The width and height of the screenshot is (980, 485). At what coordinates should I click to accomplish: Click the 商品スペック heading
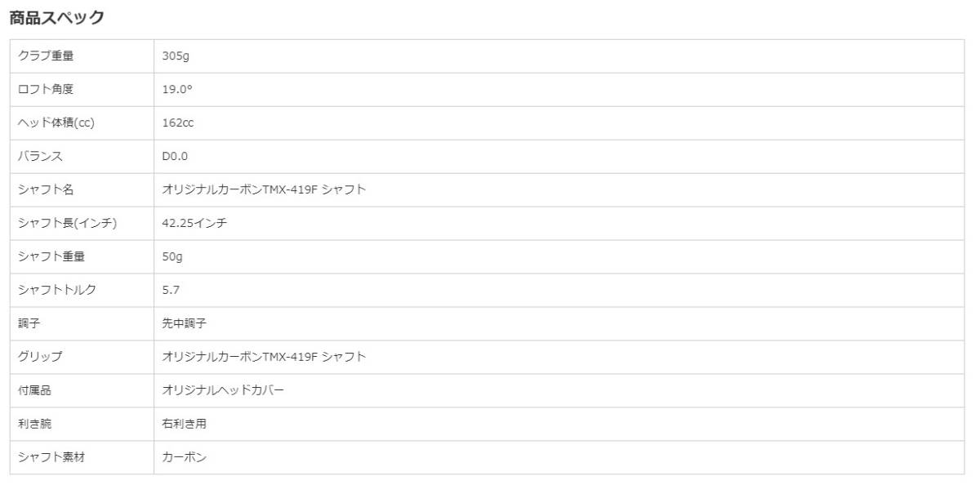pyautogui.click(x=56, y=17)
